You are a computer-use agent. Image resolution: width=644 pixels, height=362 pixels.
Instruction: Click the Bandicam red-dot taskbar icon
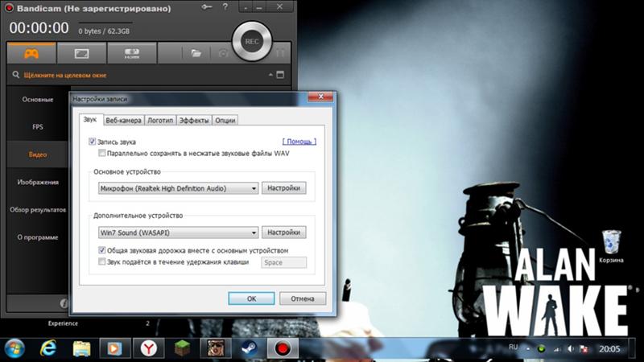pos(283,348)
